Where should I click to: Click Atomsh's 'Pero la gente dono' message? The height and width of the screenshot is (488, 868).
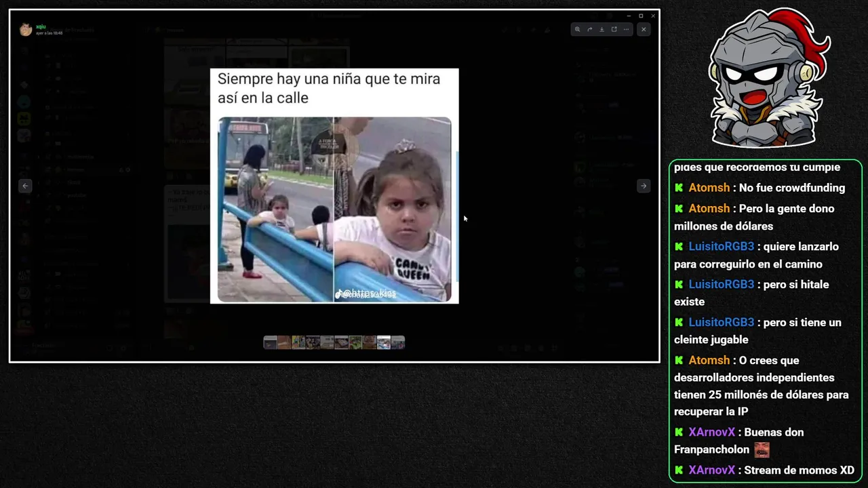click(754, 217)
